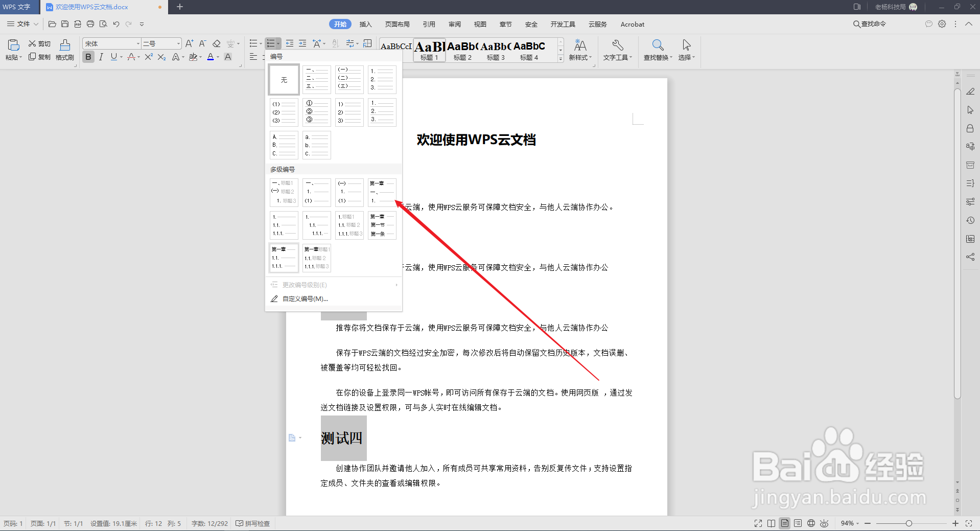This screenshot has width=980, height=531.
Task: Select the A. B. C. numbering thumbnail
Action: coord(284,145)
